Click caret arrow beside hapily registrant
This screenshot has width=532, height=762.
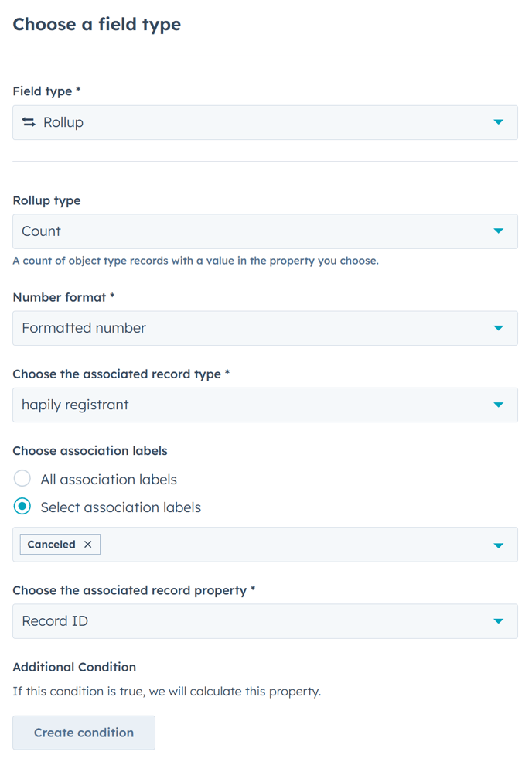coord(499,405)
